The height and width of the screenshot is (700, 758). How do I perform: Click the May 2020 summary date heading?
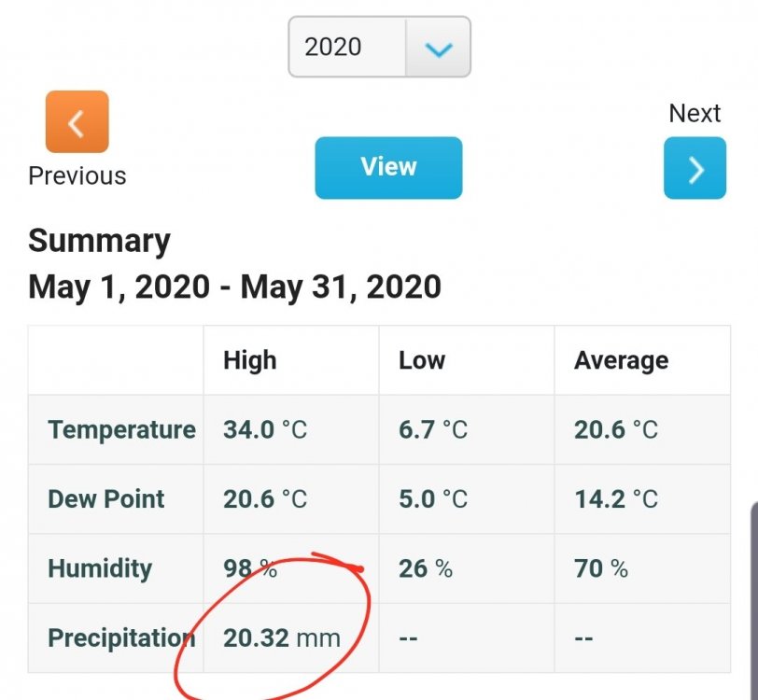click(235, 287)
